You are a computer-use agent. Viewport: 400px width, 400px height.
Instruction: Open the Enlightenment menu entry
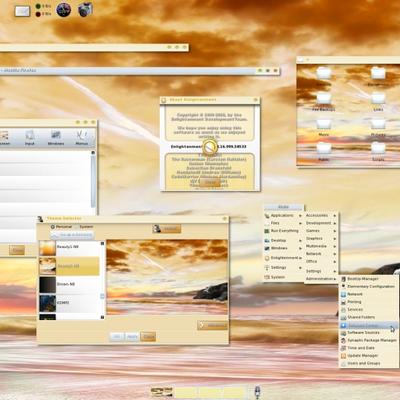(x=283, y=258)
